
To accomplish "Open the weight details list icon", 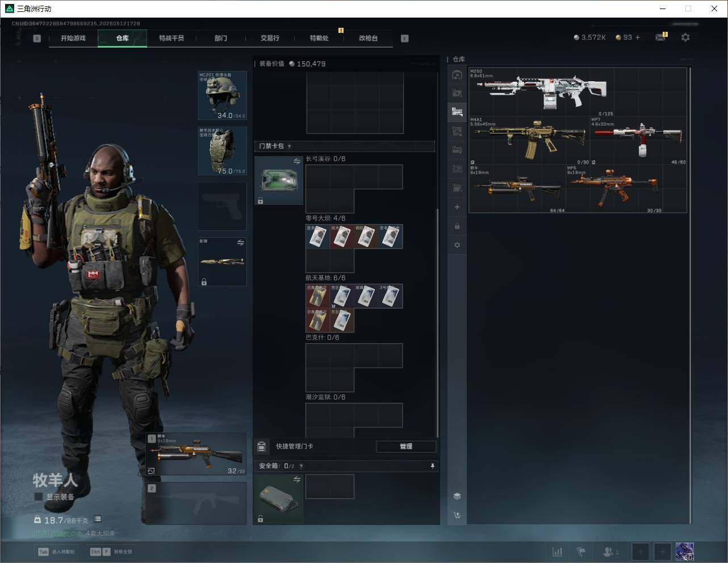I will click(98, 519).
